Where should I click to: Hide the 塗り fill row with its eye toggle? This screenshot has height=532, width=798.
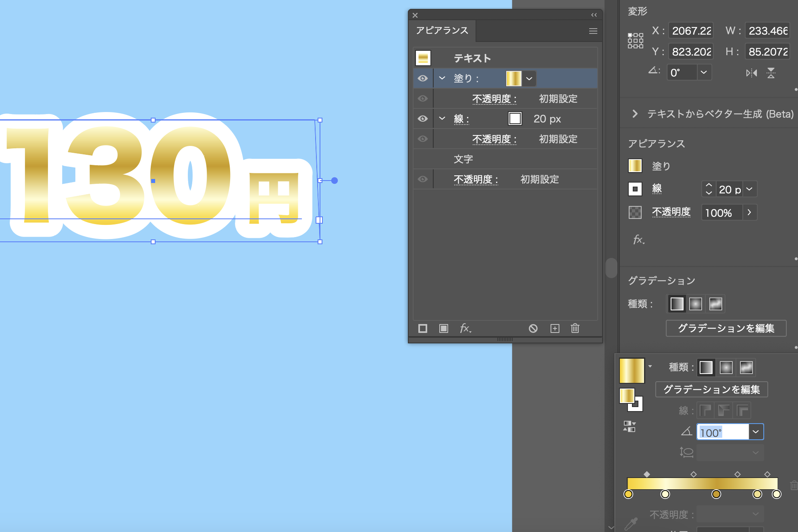point(422,78)
